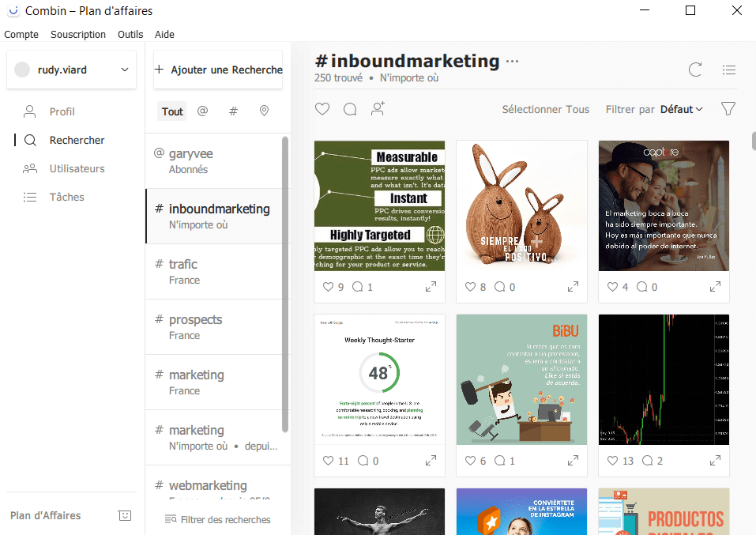This screenshot has width=756, height=535.
Task: Click Sélectionner Tous
Action: (x=545, y=110)
